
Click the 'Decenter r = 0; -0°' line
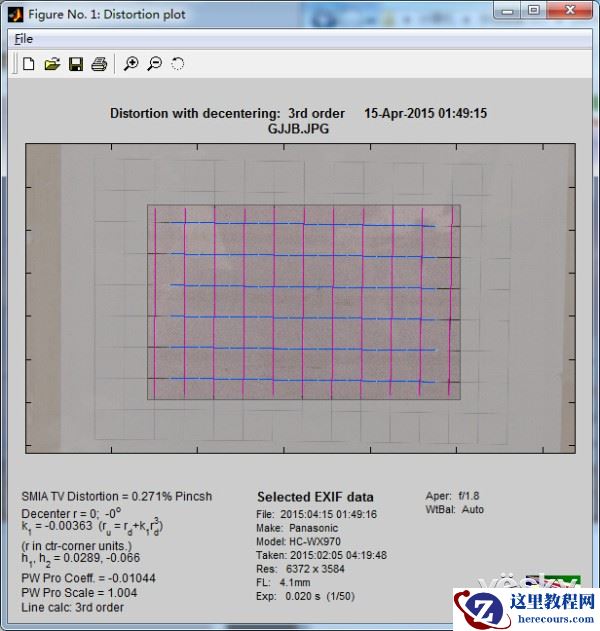coord(71,513)
